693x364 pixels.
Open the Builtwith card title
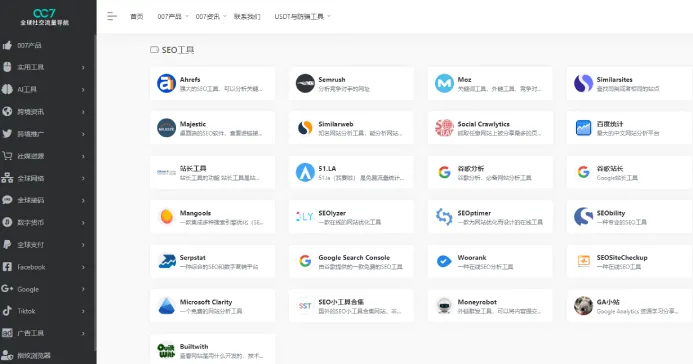pos(194,347)
